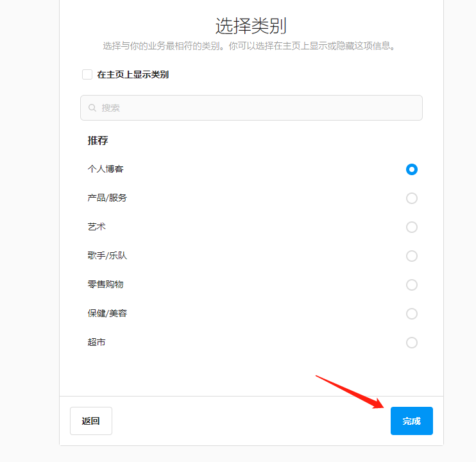Viewport: 476px width, 462px height.
Task: Enable the 在主页上显示类别 checkbox
Action: 87,74
